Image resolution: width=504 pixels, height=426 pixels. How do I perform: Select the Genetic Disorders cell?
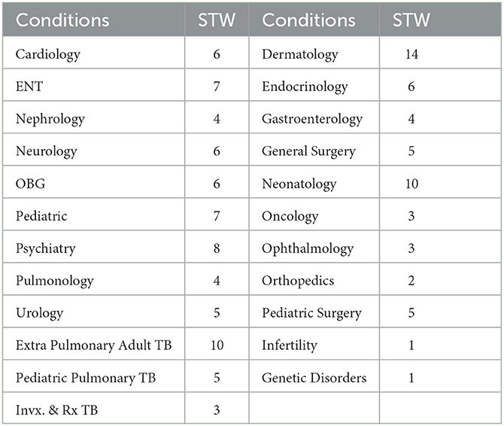(x=314, y=376)
